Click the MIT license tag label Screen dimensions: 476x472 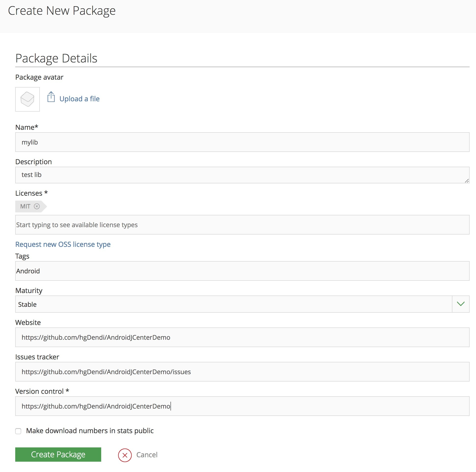tap(25, 206)
